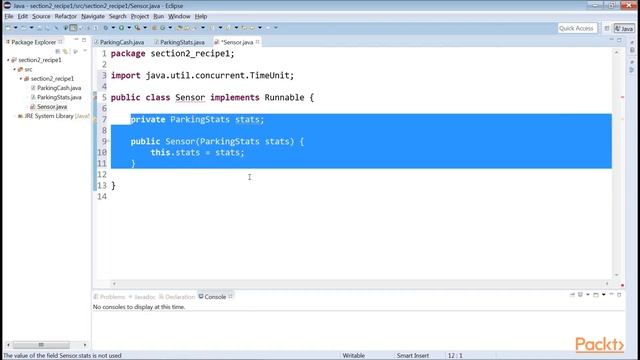Collapse the section2_recipe1 project node
640x360 pixels.
[8, 60]
